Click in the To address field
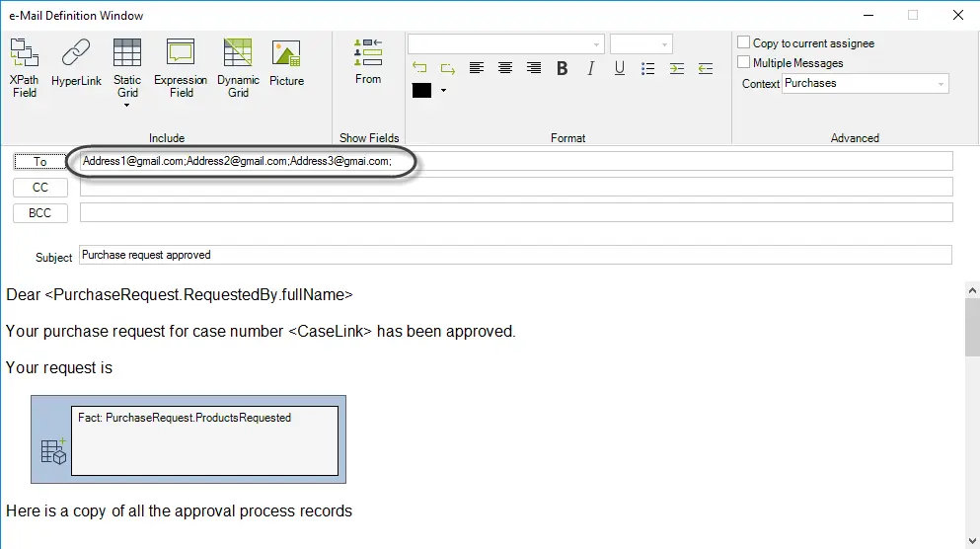 tap(516, 161)
